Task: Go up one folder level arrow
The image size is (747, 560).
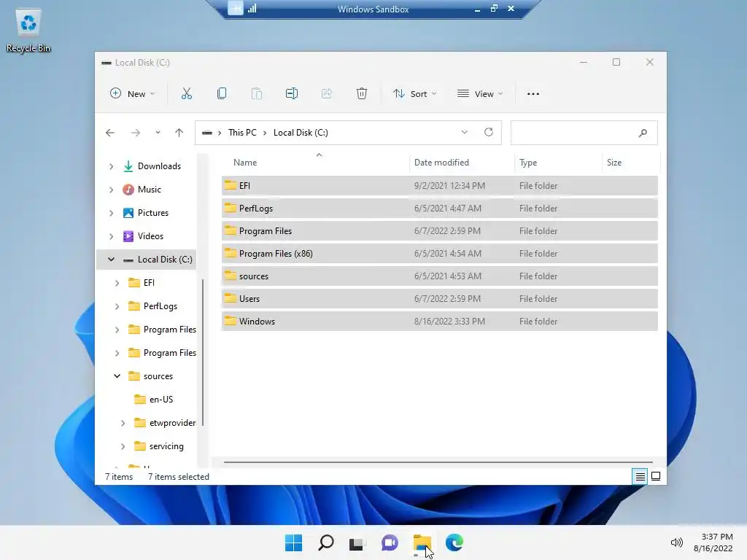Action: click(x=179, y=133)
